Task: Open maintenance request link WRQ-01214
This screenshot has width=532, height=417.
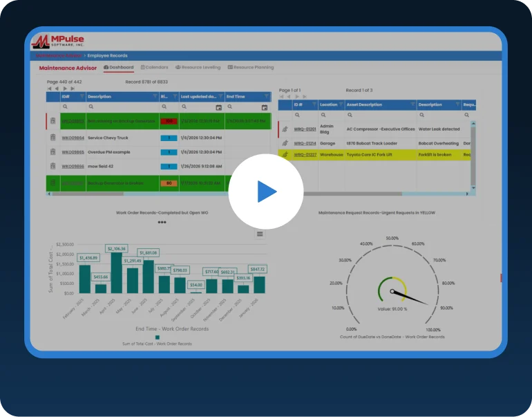Action: click(x=305, y=142)
